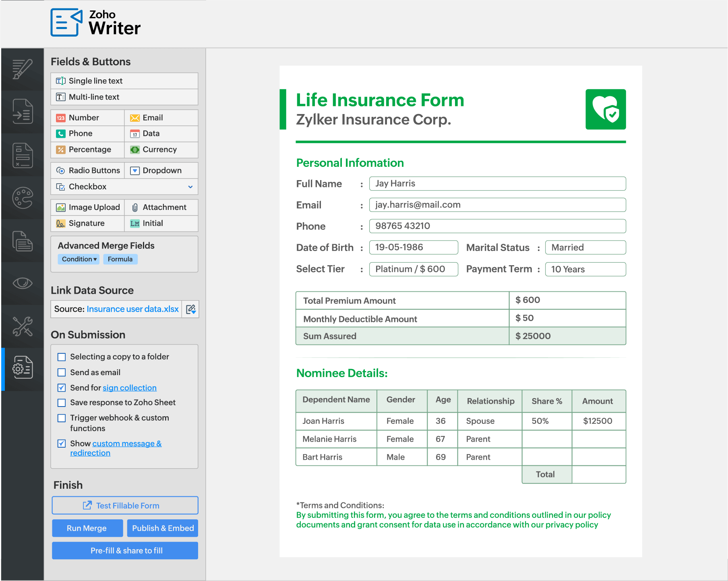Click the green heart shield logo
The image size is (728, 581).
(x=606, y=109)
